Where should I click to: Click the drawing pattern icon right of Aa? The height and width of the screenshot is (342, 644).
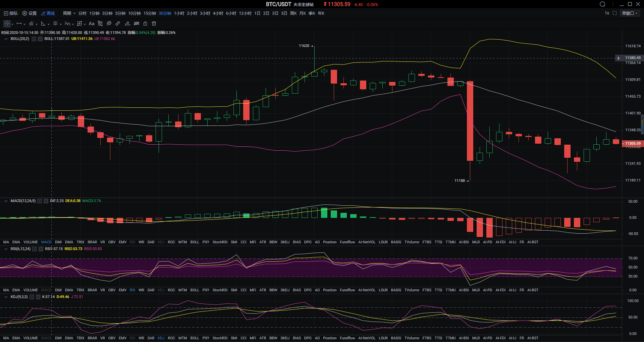coord(100,23)
